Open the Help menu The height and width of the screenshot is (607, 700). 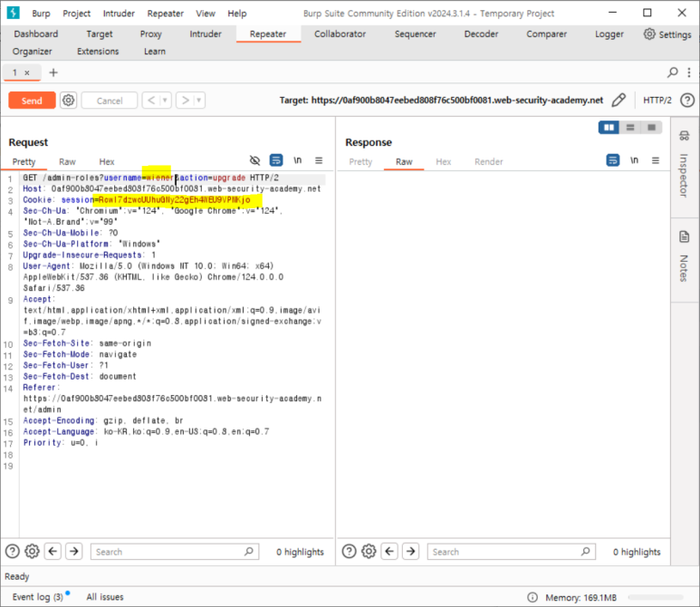click(x=237, y=14)
